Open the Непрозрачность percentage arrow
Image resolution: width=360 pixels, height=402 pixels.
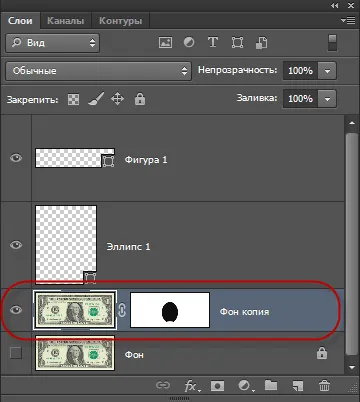[x=327, y=71]
